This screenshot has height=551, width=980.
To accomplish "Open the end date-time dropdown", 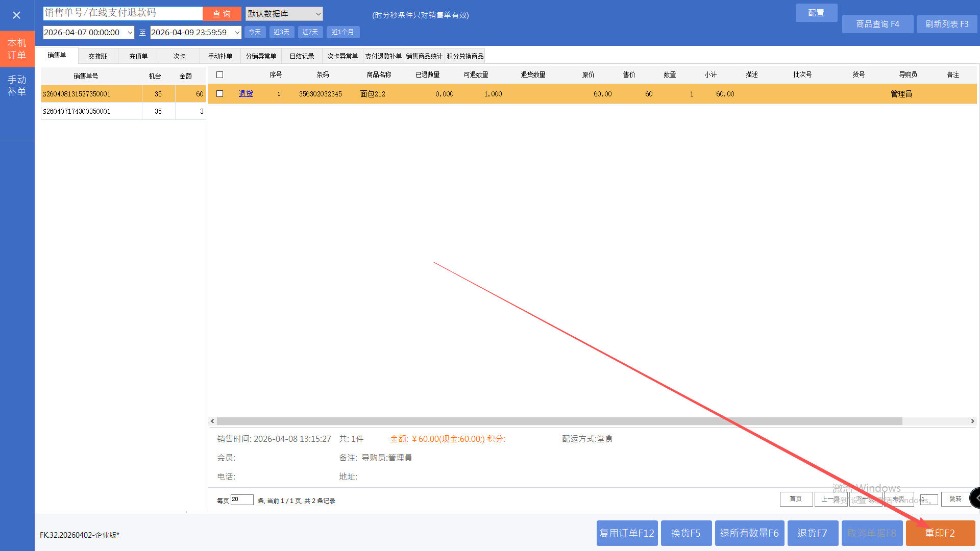I will click(237, 33).
